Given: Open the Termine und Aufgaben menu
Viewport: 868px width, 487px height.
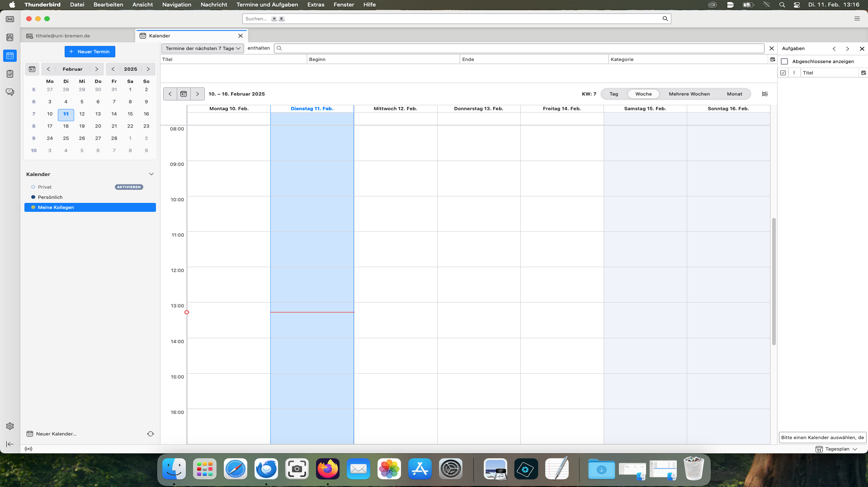Looking at the screenshot, I should [x=267, y=5].
